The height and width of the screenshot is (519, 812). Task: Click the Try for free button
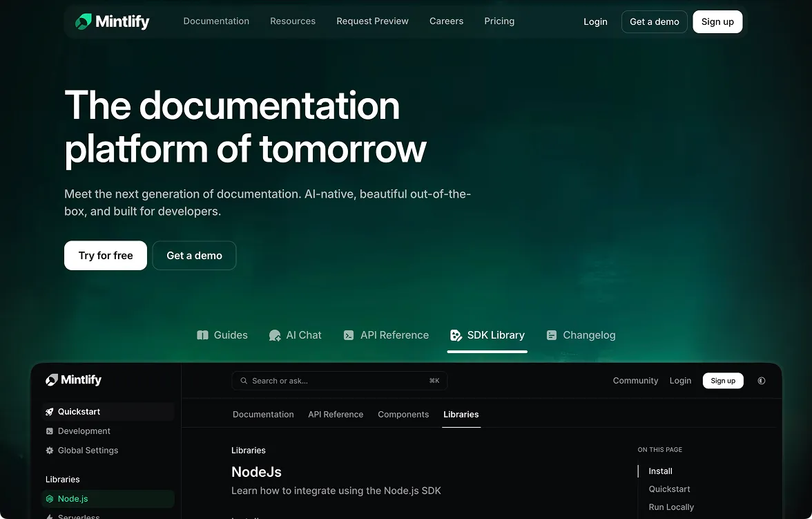click(105, 255)
